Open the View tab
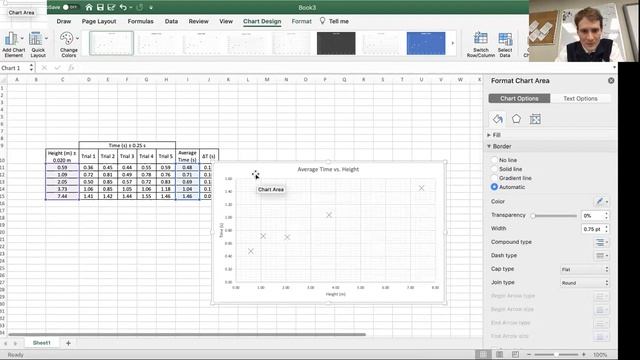The height and width of the screenshot is (360, 640). tap(226, 21)
